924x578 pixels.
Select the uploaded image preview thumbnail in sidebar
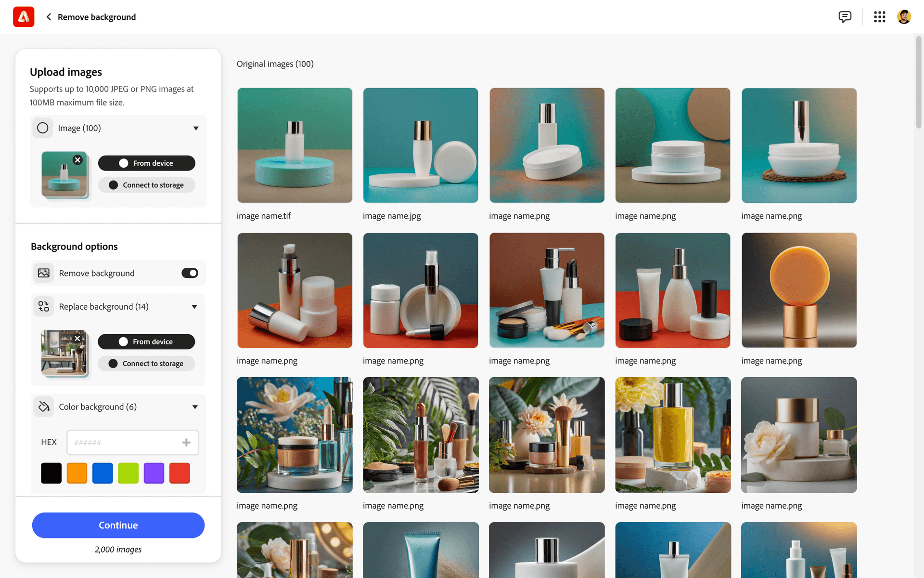[x=64, y=174]
